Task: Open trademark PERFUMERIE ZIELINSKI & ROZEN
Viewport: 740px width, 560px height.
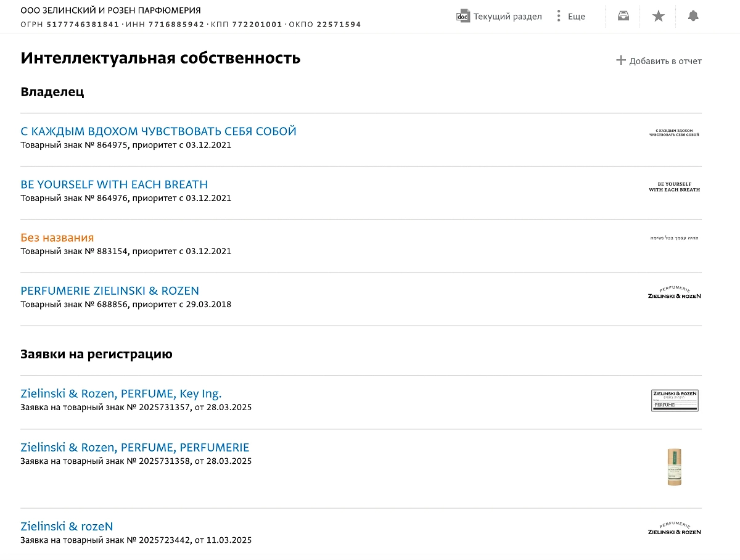Action: [109, 290]
